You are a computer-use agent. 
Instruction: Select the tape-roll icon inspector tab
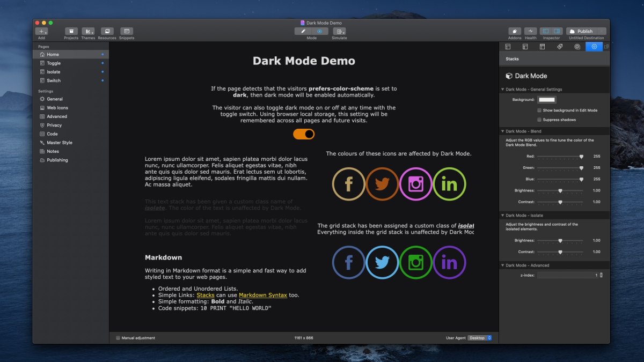coord(577,47)
